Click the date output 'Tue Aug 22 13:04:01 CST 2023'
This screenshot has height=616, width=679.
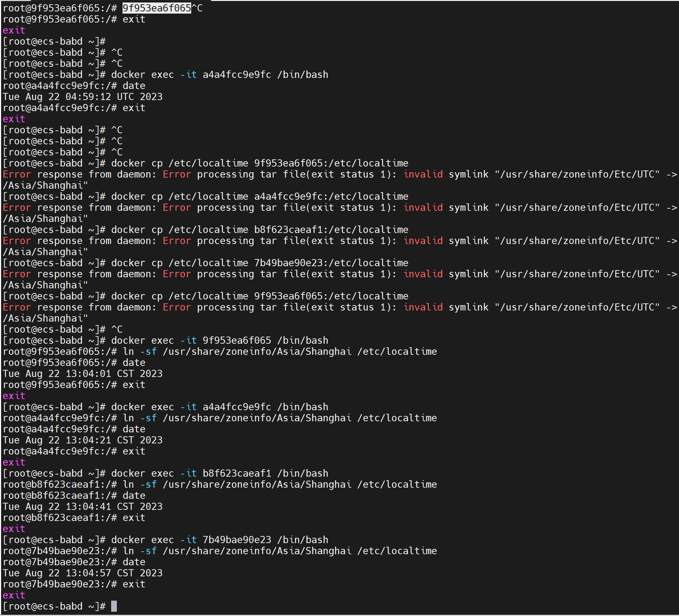pos(83,374)
